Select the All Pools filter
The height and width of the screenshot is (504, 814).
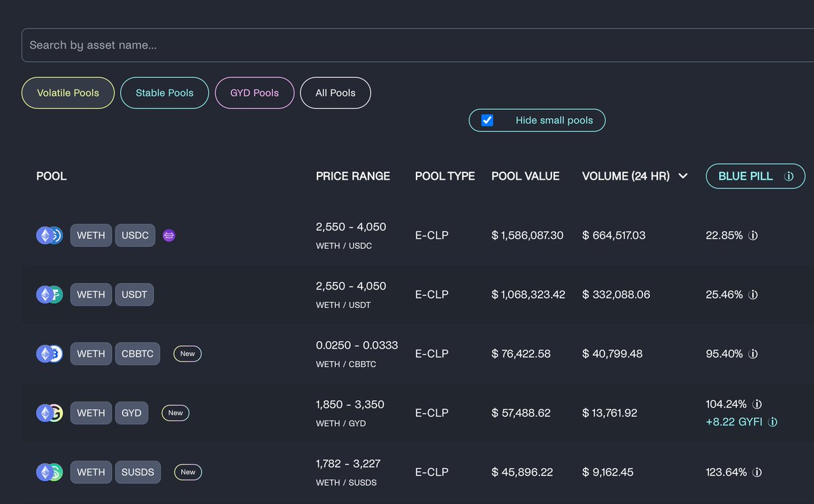(x=335, y=93)
